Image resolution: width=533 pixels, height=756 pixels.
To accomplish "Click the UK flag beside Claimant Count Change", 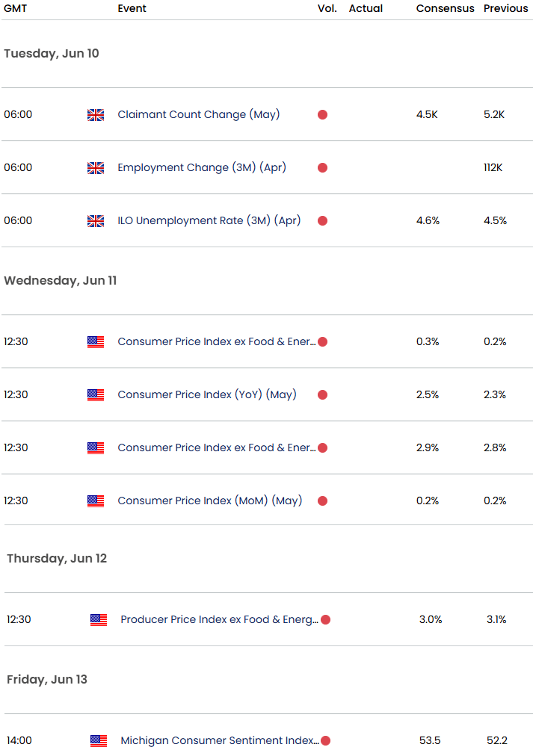I will tap(96, 115).
